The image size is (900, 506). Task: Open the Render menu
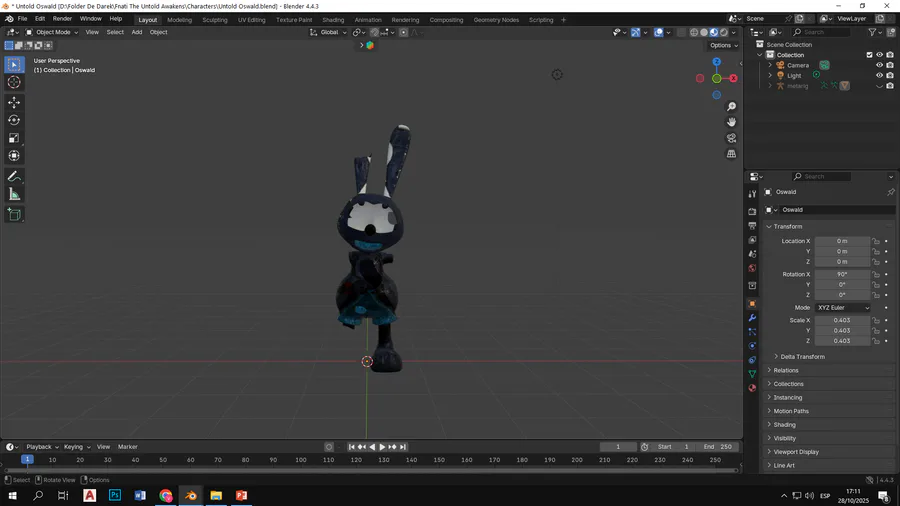click(x=62, y=19)
